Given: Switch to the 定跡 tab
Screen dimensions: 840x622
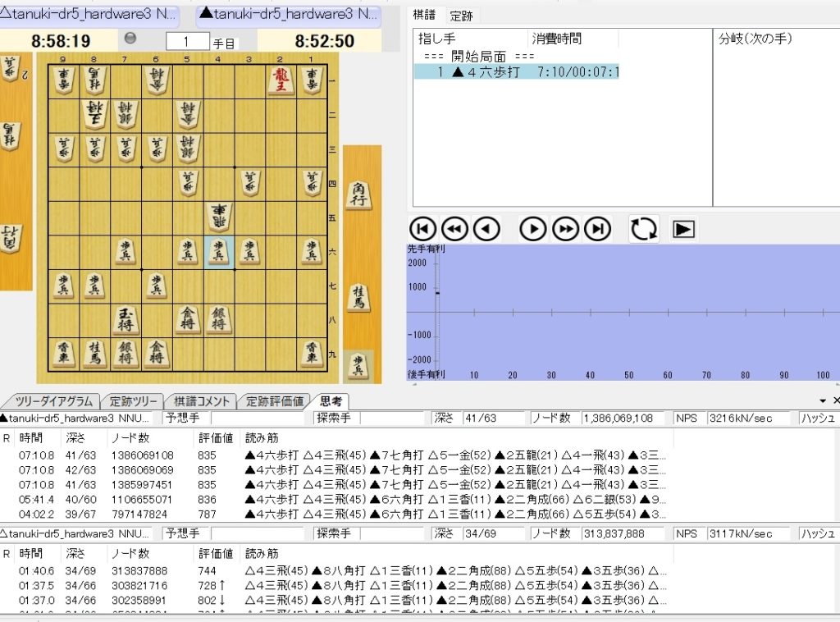Looking at the screenshot, I should (x=461, y=16).
